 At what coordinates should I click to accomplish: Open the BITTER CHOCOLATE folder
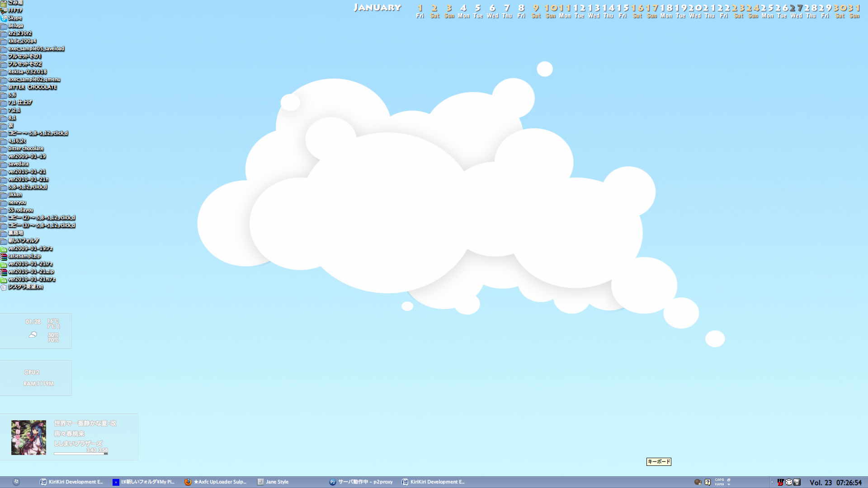click(32, 87)
